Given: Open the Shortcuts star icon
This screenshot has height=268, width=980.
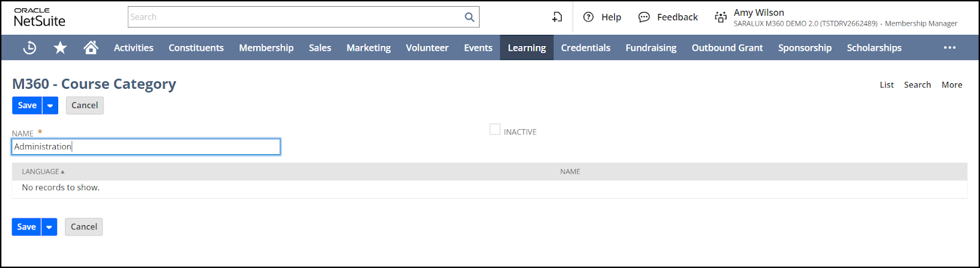Looking at the screenshot, I should [60, 48].
